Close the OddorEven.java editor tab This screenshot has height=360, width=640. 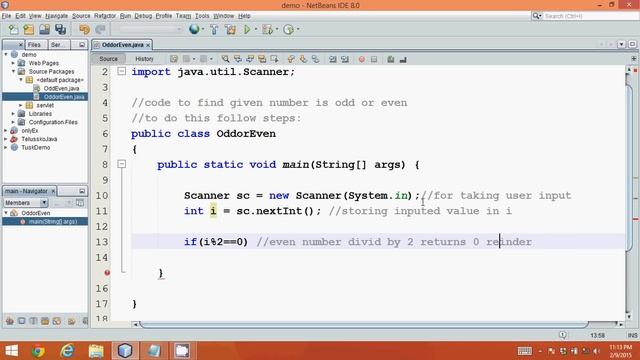click(x=148, y=45)
